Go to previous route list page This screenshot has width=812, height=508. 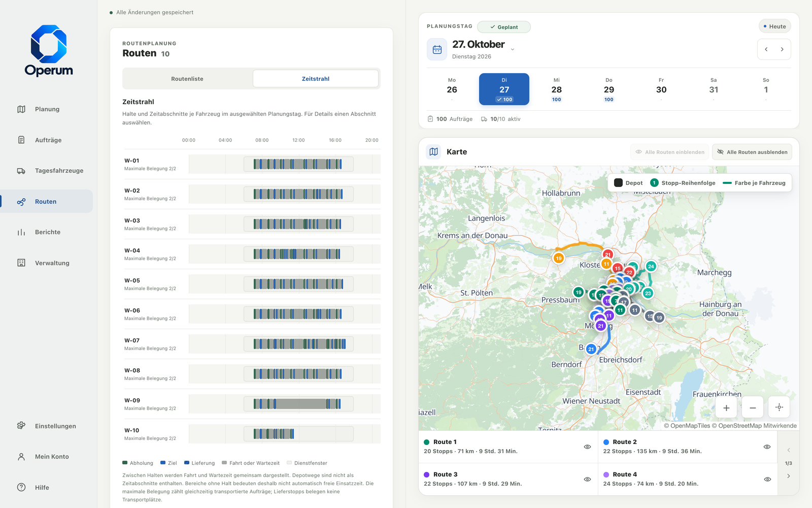pos(788,450)
